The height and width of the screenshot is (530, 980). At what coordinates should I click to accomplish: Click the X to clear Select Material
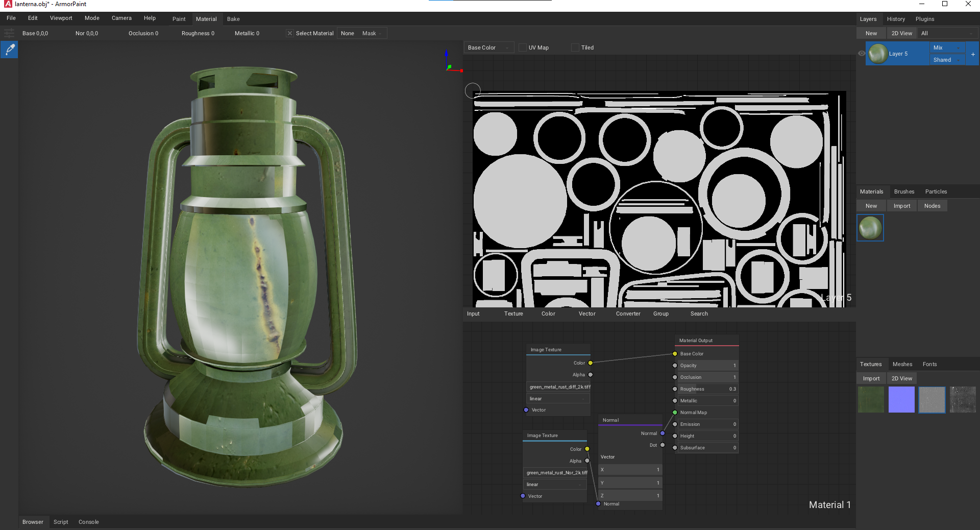[x=289, y=33]
